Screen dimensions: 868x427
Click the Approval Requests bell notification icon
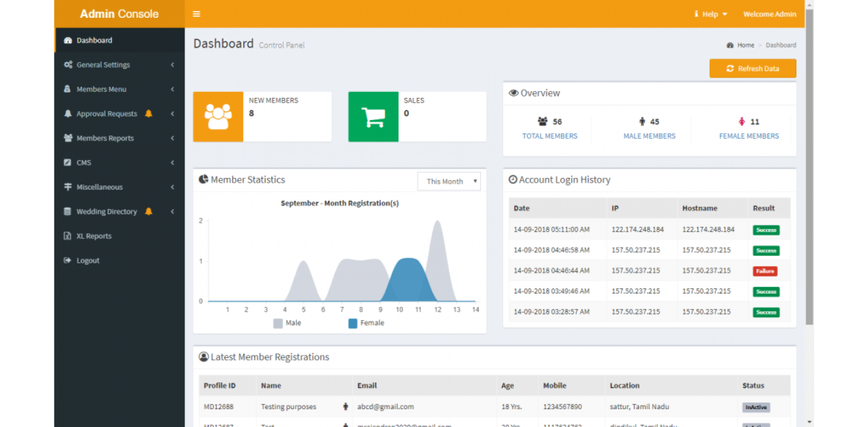click(x=149, y=114)
